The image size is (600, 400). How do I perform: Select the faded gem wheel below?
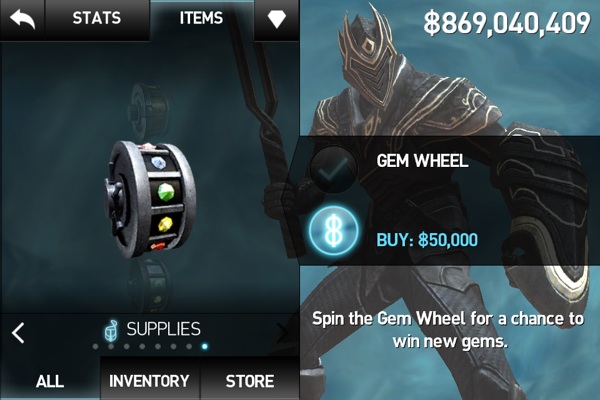pyautogui.click(x=149, y=285)
